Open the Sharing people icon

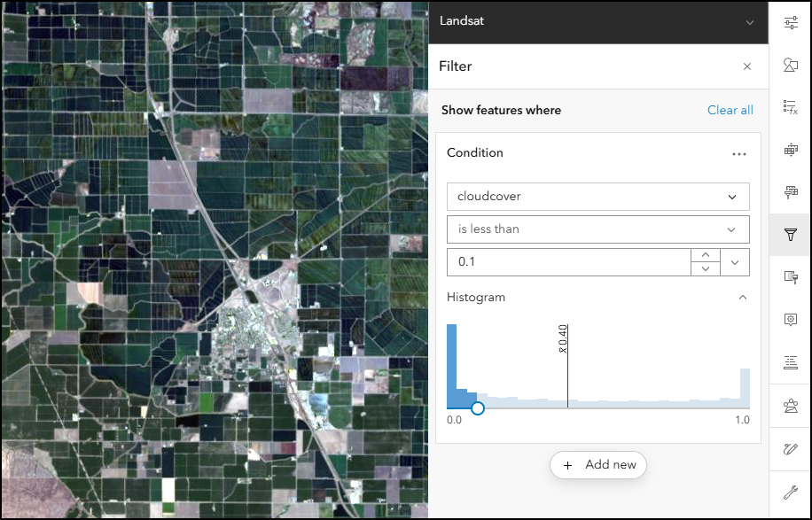click(x=789, y=405)
